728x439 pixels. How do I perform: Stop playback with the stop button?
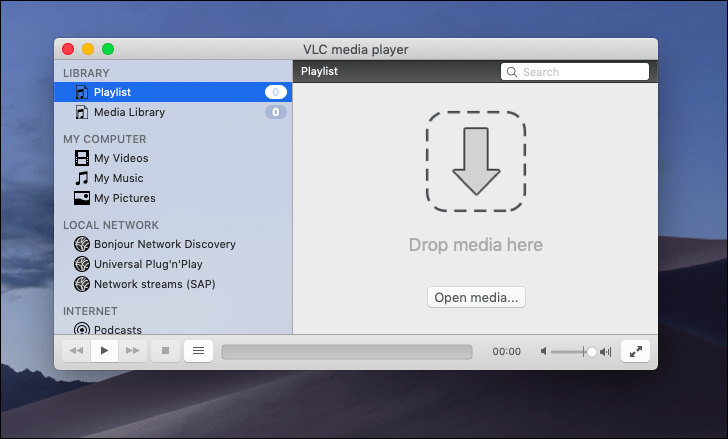(x=165, y=351)
